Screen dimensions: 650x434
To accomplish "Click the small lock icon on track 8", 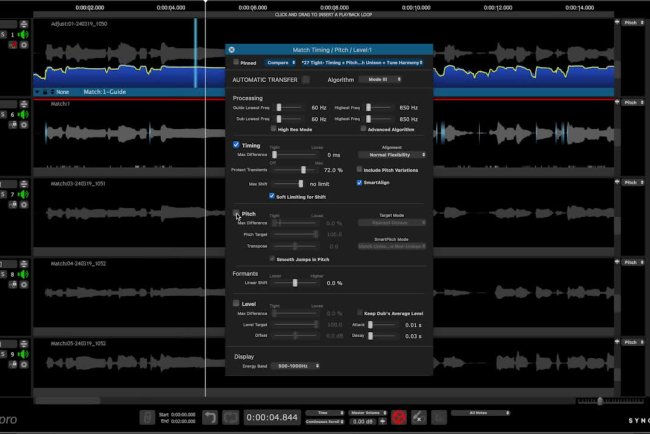I will click(x=13, y=285).
